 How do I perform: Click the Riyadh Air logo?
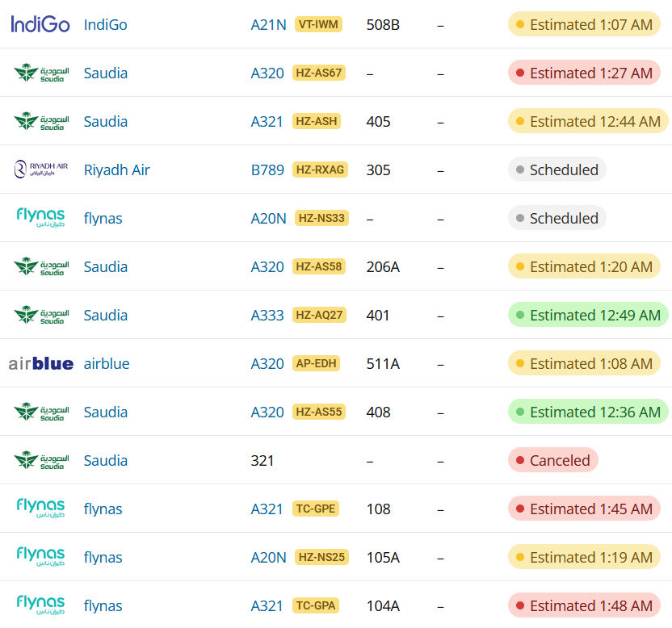point(41,170)
